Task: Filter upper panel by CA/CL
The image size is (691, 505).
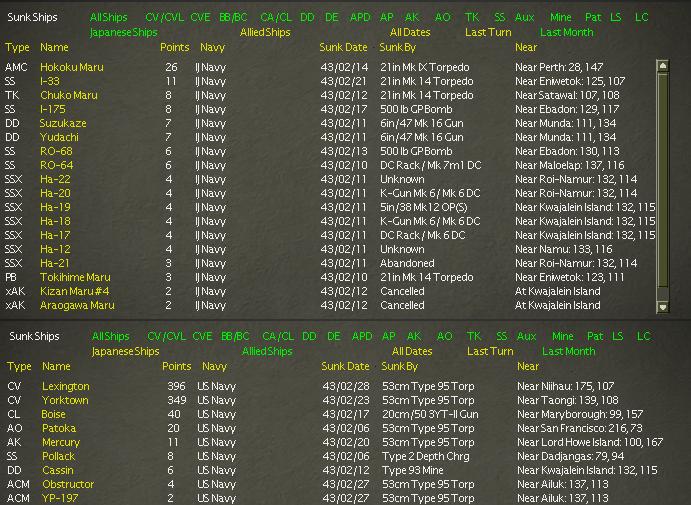Action: click(x=276, y=17)
